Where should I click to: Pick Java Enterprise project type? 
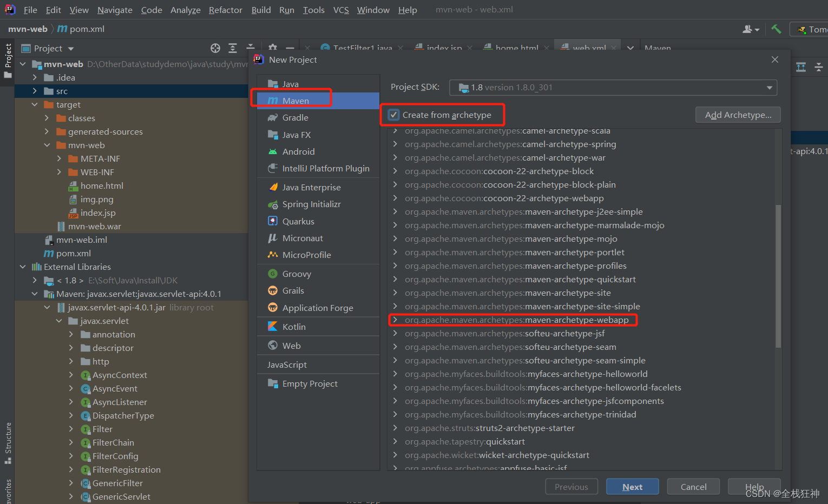(x=318, y=187)
